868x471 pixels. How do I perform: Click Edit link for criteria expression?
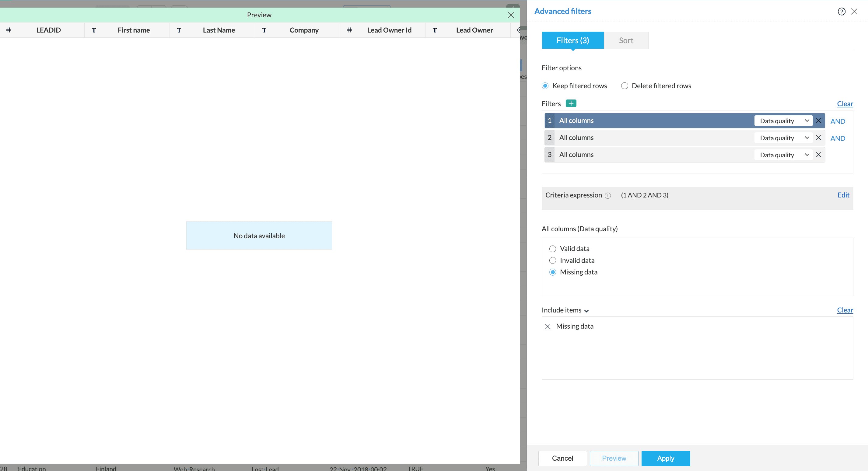pyautogui.click(x=843, y=195)
